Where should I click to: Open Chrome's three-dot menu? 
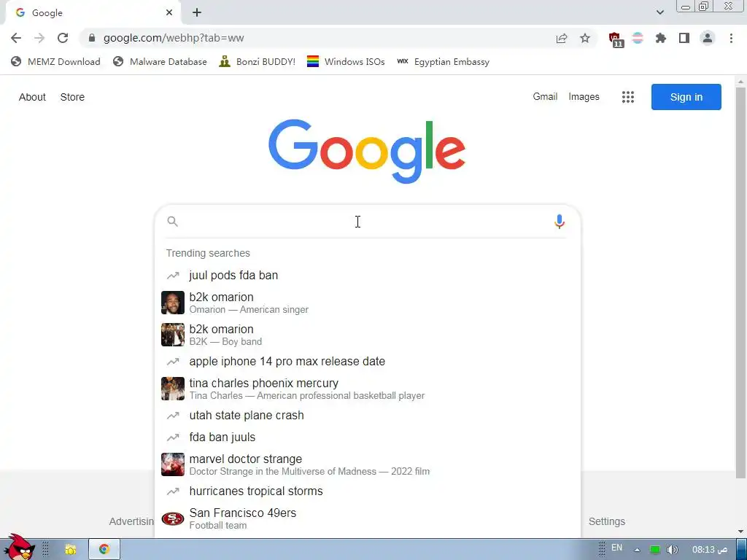(x=731, y=38)
